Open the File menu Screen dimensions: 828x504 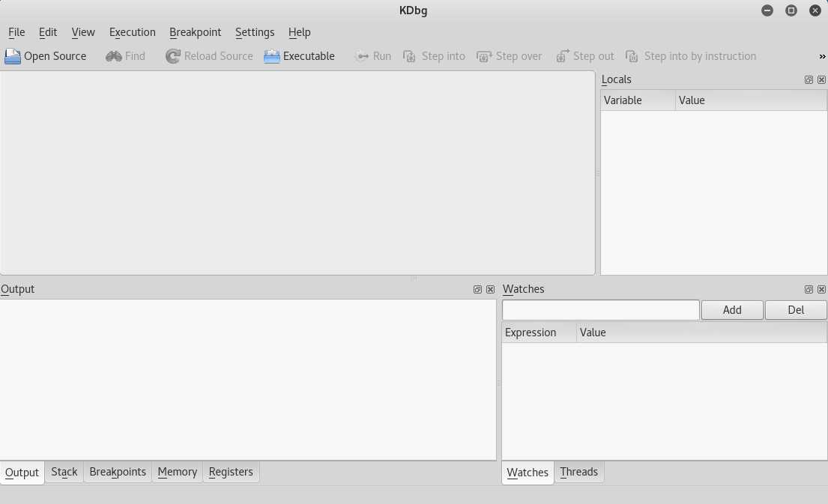16,32
